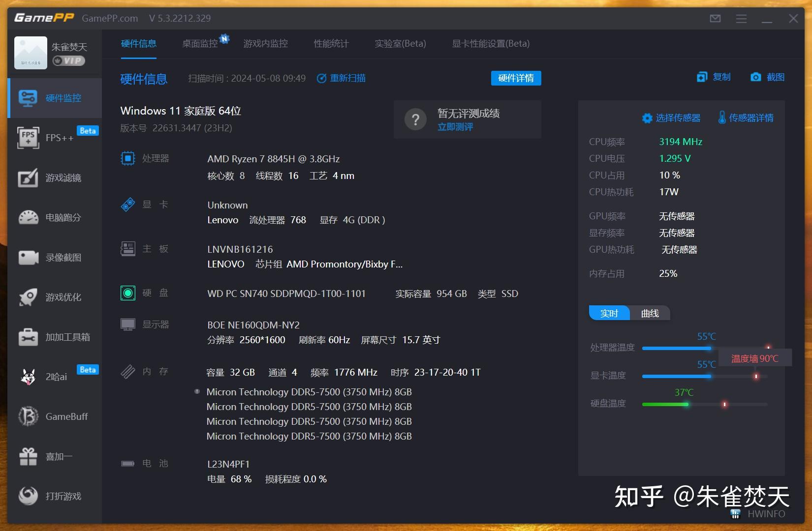
Task: Click Windows 11 家庭版 64位 text
Action: click(x=181, y=111)
